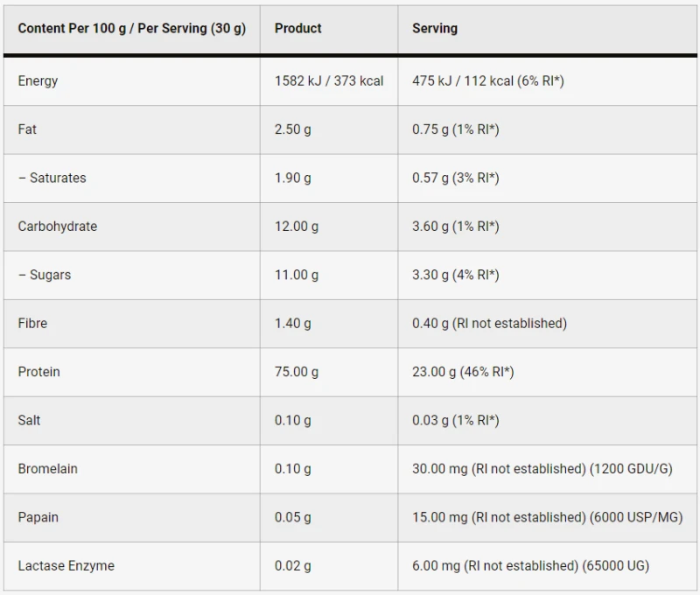Click the "Salt" row label

29,420
